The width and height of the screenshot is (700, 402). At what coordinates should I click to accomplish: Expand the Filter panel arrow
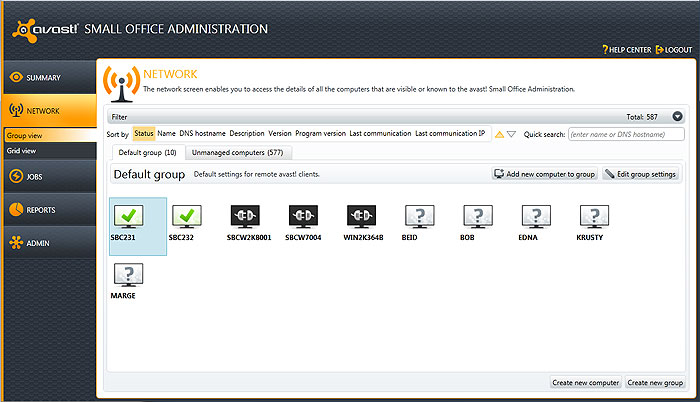(x=677, y=117)
